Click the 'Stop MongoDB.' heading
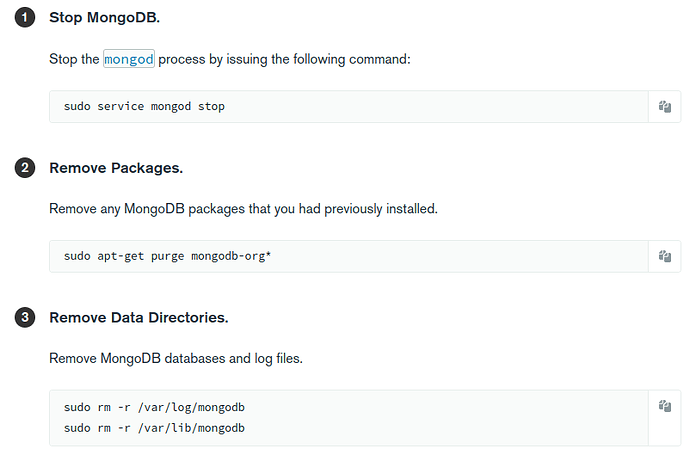The image size is (690, 461). (104, 18)
